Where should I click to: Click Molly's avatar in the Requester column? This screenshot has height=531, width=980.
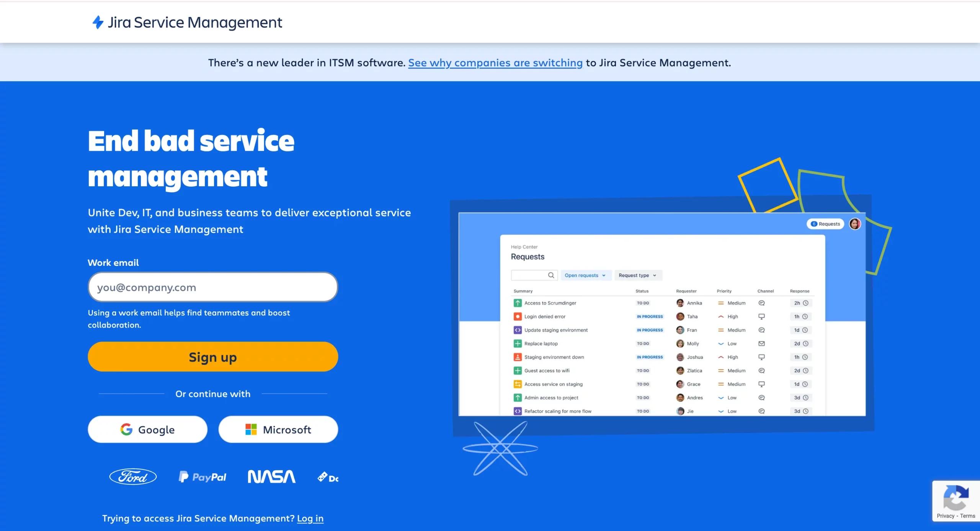coord(680,344)
